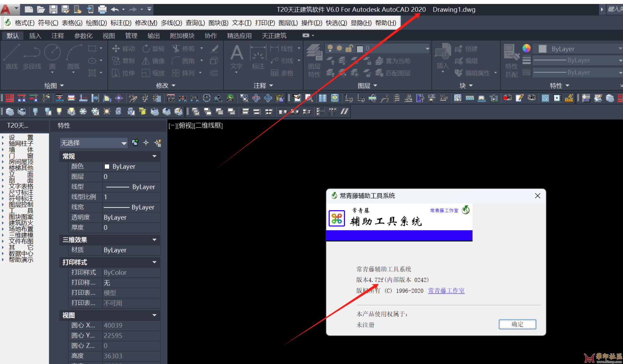Image resolution: width=623 pixels, height=364 pixels.
Task: Collapse the 视图 section
Action: point(154,315)
